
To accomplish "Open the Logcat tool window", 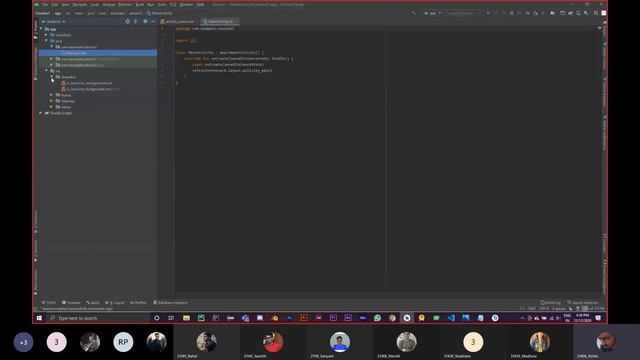I will pyautogui.click(x=115, y=302).
